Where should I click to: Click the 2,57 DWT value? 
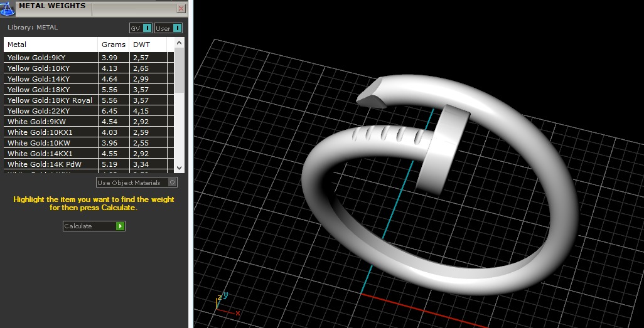pos(141,58)
